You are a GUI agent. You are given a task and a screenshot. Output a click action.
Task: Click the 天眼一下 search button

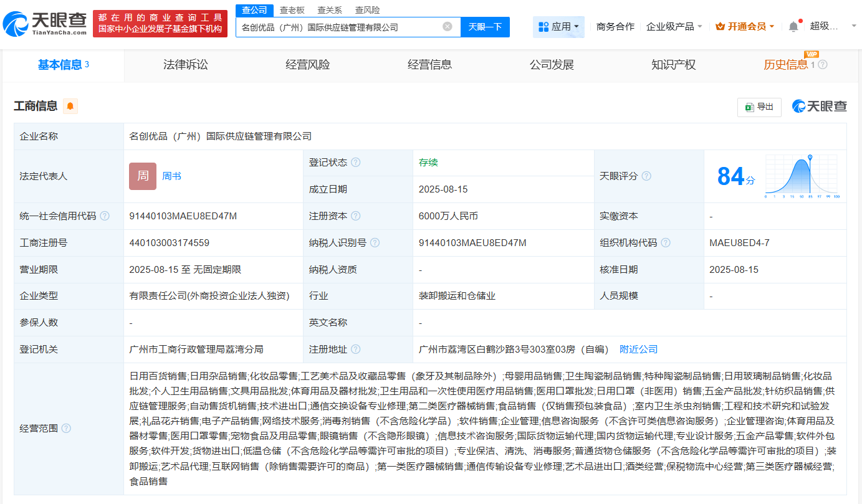[x=485, y=27]
